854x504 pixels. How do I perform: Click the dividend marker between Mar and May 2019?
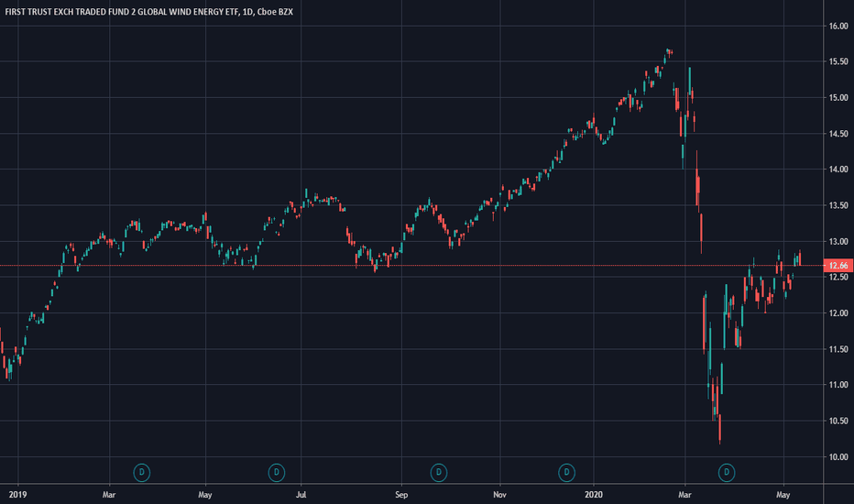coord(142,473)
